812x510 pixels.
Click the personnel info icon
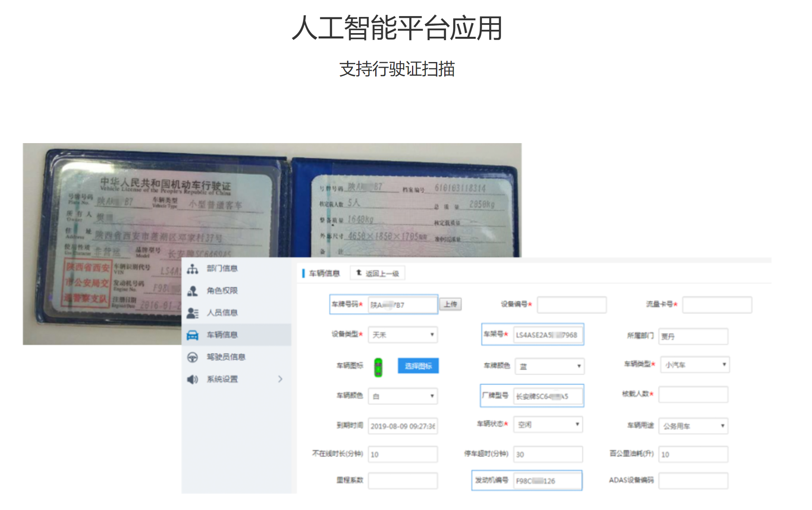pos(192,313)
